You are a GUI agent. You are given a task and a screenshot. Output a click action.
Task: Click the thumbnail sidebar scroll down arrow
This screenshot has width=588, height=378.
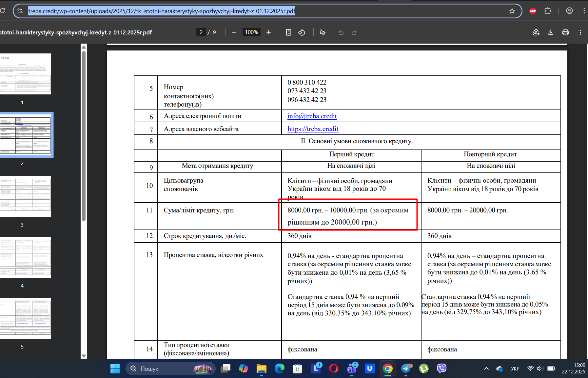pyautogui.click(x=84, y=356)
